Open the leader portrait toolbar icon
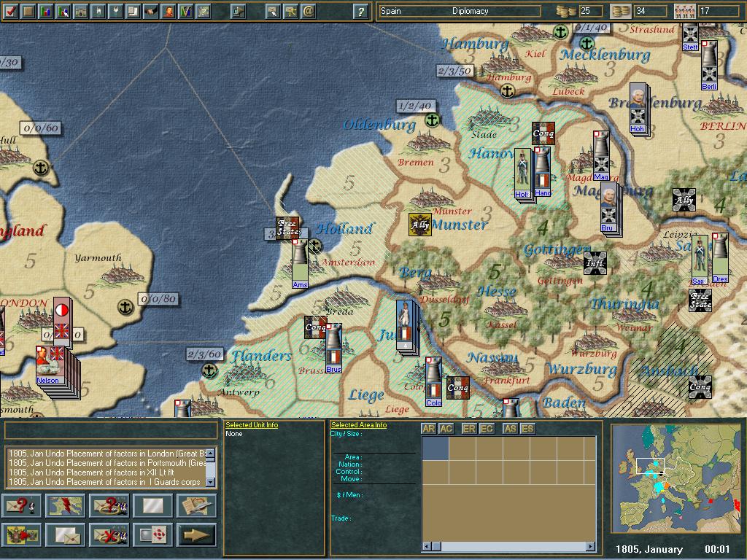This screenshot has height=560, width=747. pos(169,11)
